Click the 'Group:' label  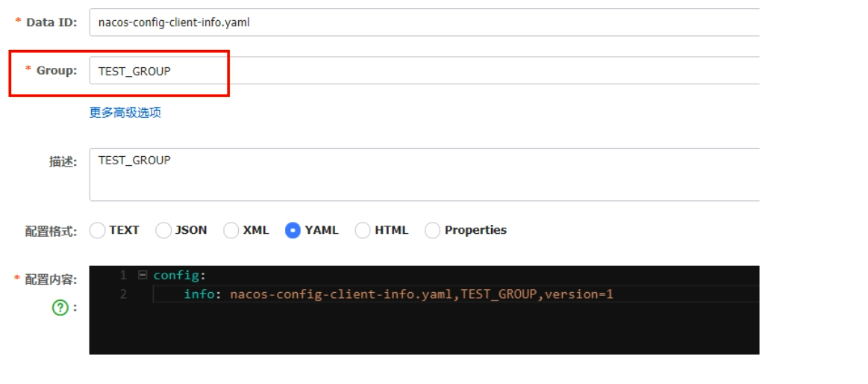[57, 70]
